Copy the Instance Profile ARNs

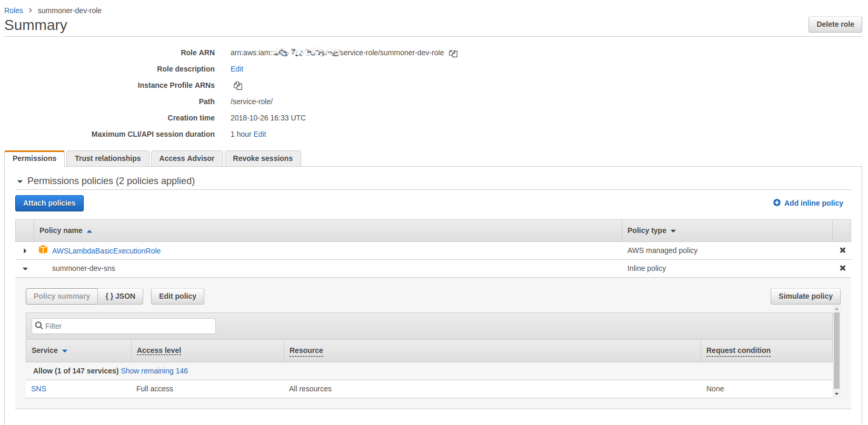point(238,86)
